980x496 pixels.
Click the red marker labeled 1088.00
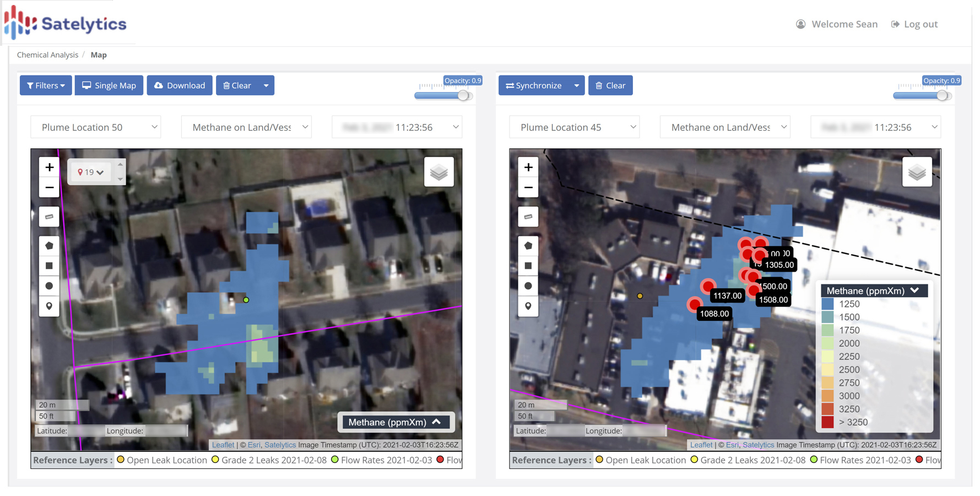click(x=695, y=304)
